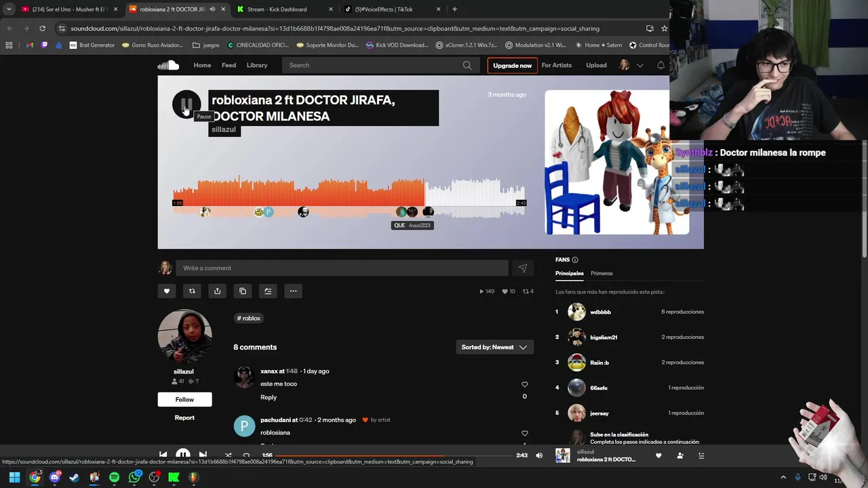
Task: Mute the SoundCloud browser tab audio
Action: click(212, 9)
